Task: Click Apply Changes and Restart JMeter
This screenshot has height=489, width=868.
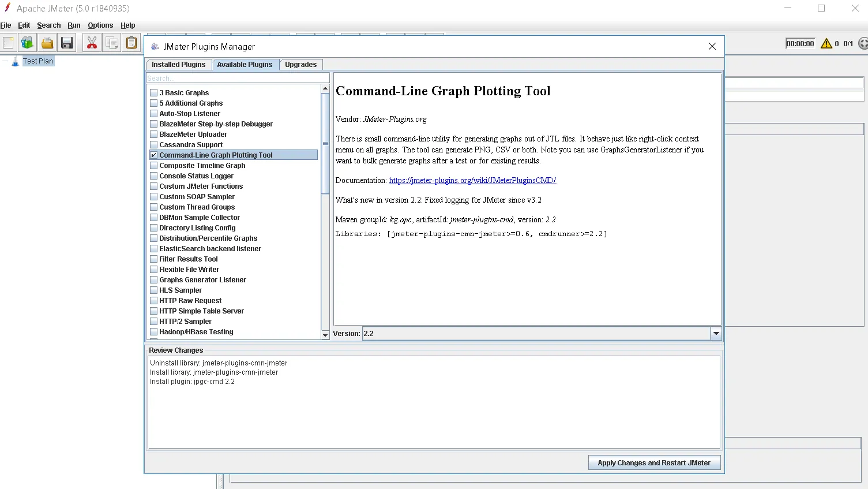Action: (654, 462)
